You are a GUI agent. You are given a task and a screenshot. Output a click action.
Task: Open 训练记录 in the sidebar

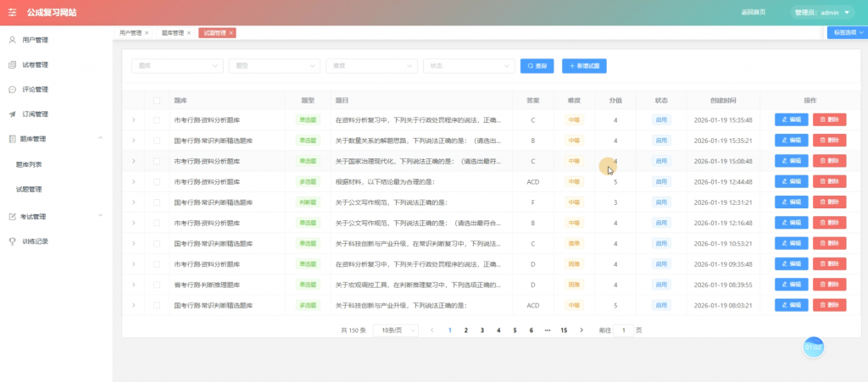point(35,241)
